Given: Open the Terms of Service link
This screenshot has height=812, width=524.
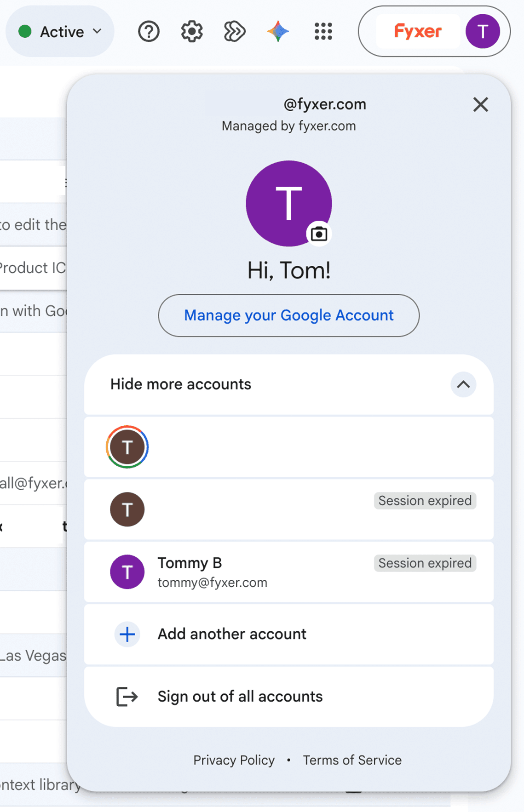Looking at the screenshot, I should 352,760.
